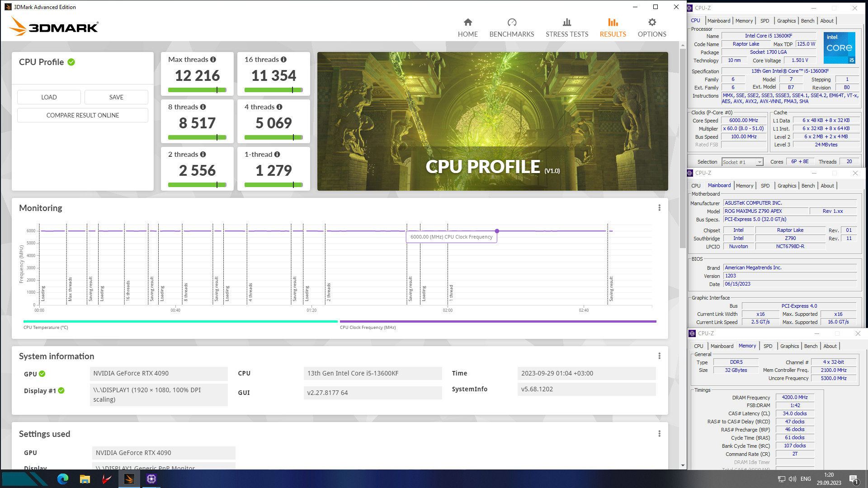The height and width of the screenshot is (488, 868).
Task: Click info icon next to 2 threads
Action: pos(203,155)
